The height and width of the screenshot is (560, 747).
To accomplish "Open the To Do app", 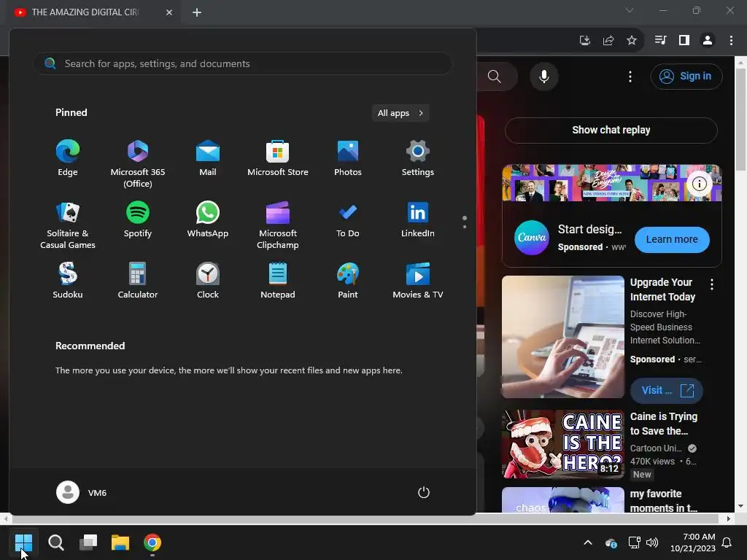I will [348, 219].
